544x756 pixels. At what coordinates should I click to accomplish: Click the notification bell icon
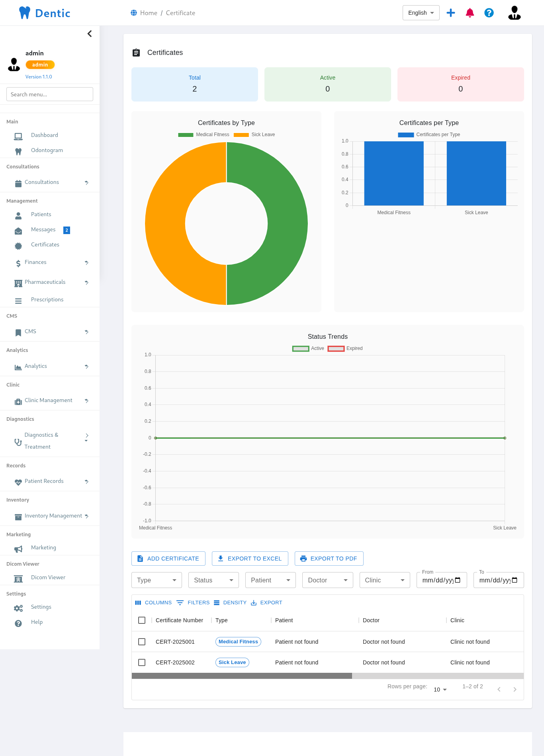point(470,13)
